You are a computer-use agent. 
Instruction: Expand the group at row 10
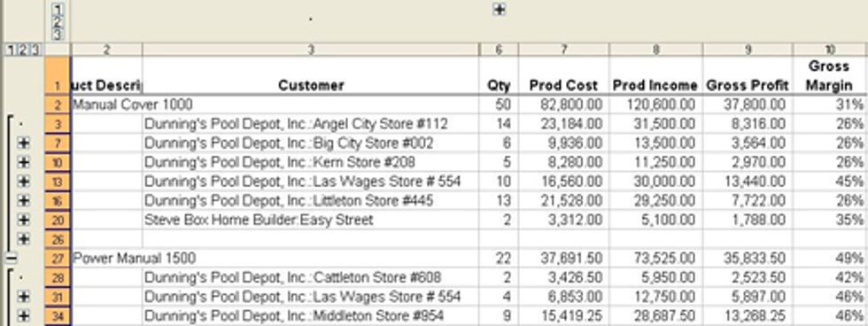(23, 162)
